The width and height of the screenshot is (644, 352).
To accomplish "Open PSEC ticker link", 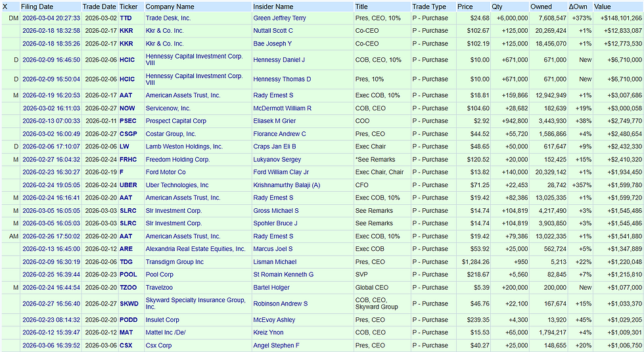I will (x=128, y=121).
